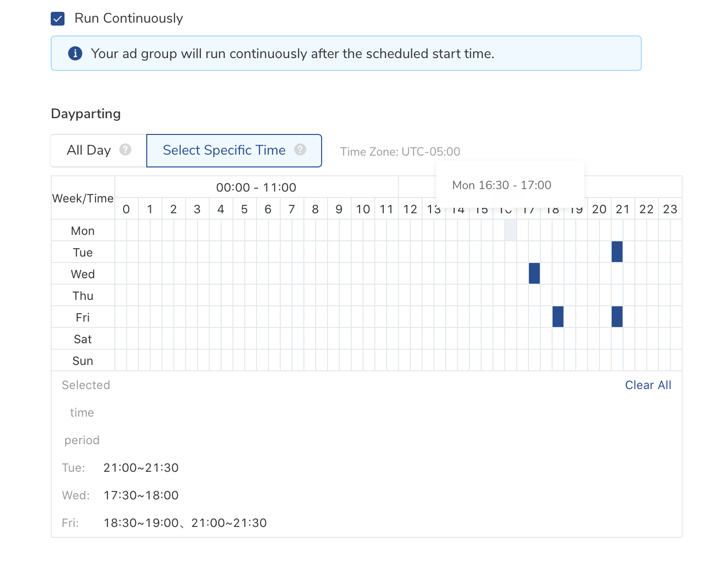The image size is (724, 588).
Task: Deselect Friday 21:00 selected time block
Action: tap(617, 317)
